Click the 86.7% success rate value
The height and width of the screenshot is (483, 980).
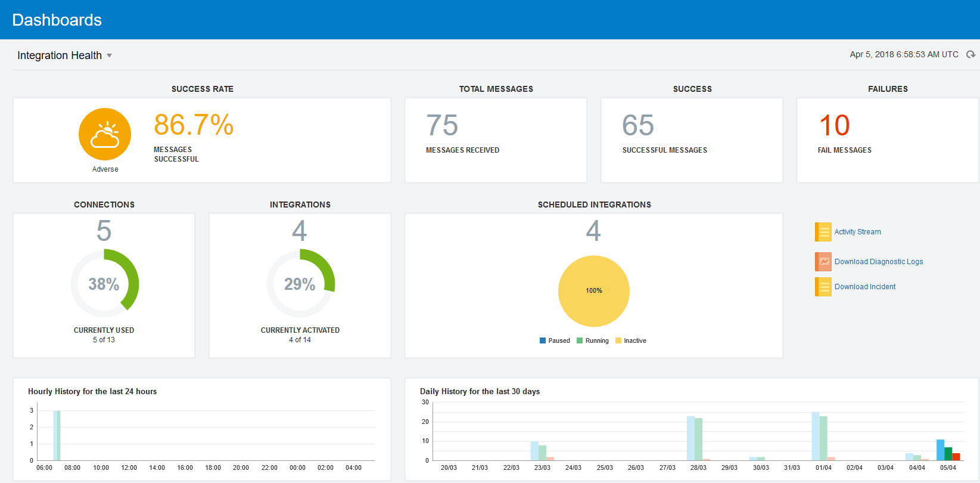point(194,125)
